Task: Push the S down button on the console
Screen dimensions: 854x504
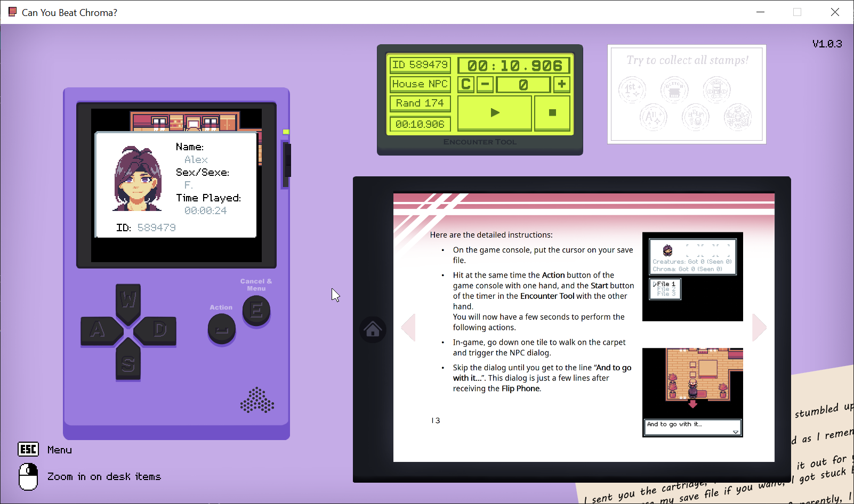Action: pyautogui.click(x=128, y=360)
